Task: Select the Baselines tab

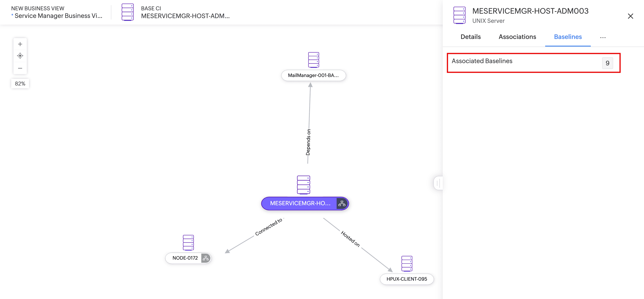Action: point(568,37)
